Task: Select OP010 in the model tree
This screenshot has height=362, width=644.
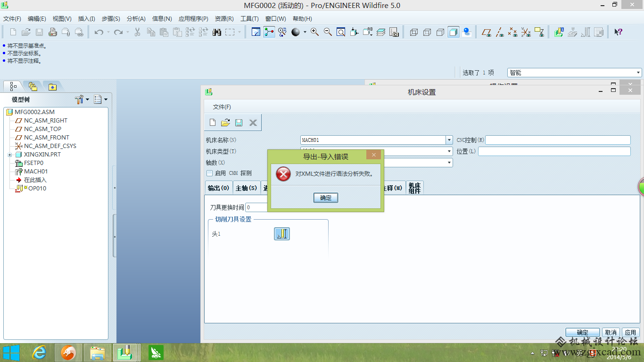Action: click(37, 189)
